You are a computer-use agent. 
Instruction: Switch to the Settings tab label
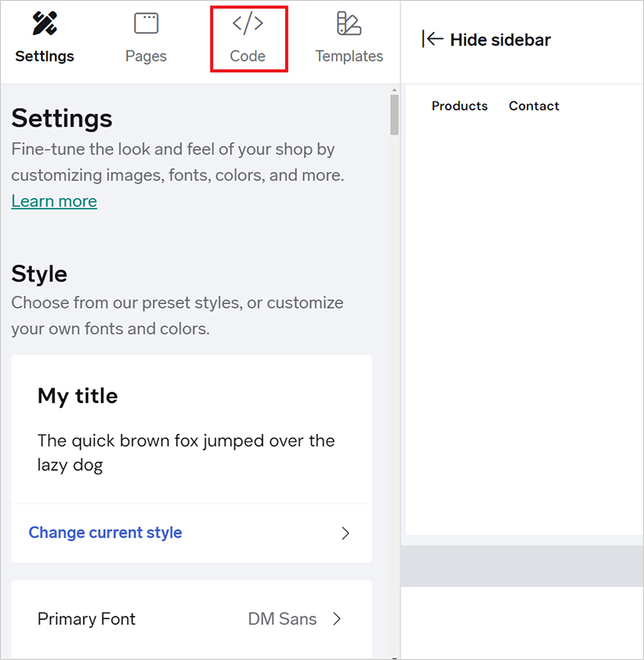click(44, 56)
